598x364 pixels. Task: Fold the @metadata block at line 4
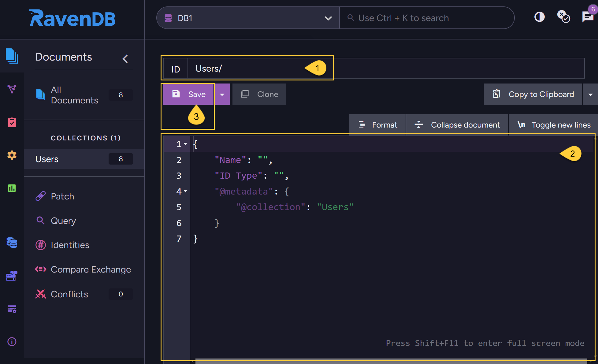click(185, 191)
